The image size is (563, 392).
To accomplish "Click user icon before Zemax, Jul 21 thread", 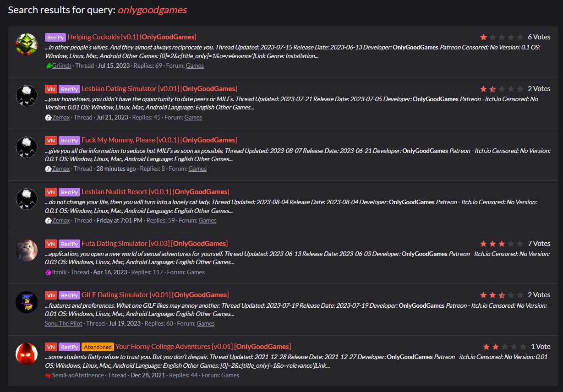I will click(x=48, y=117).
